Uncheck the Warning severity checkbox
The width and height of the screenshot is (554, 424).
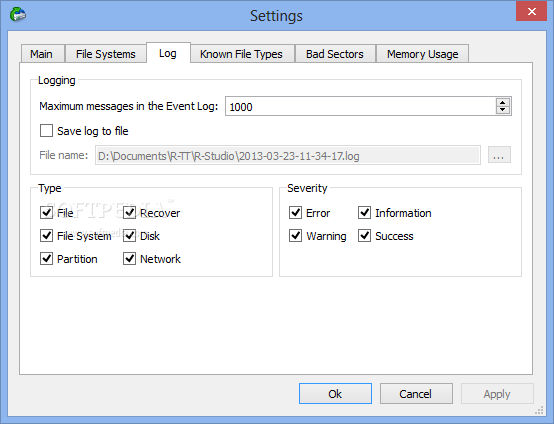295,235
